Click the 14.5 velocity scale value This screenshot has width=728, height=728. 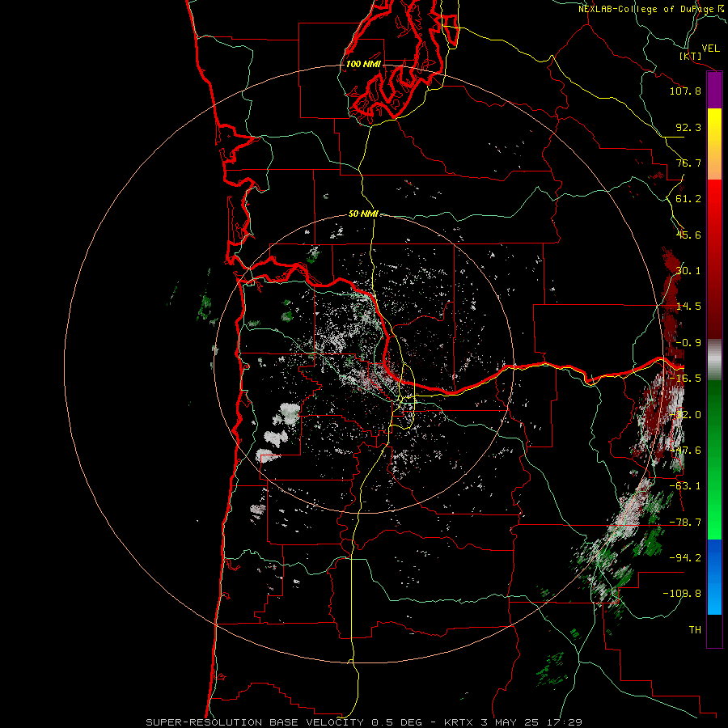pyautogui.click(x=688, y=307)
